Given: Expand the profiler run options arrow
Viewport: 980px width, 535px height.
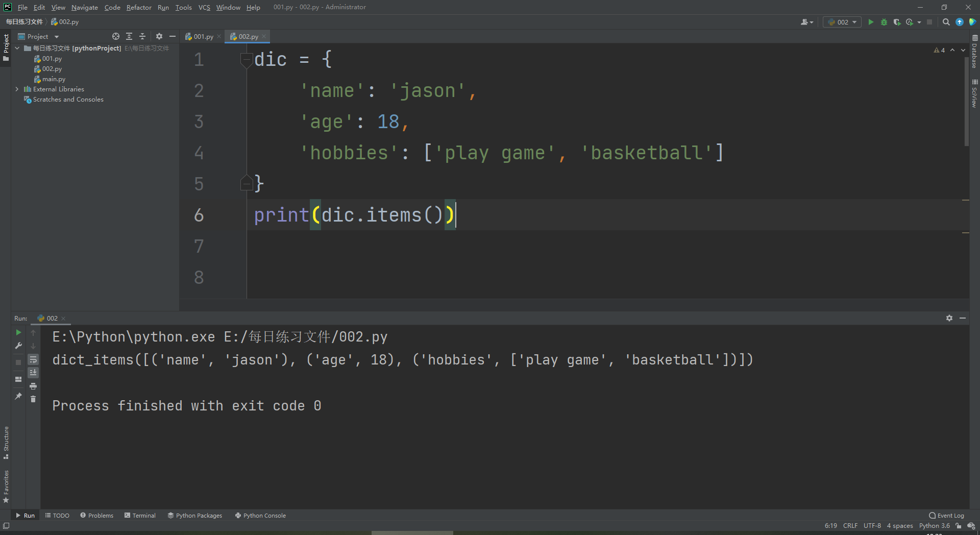Looking at the screenshot, I should pos(919,22).
